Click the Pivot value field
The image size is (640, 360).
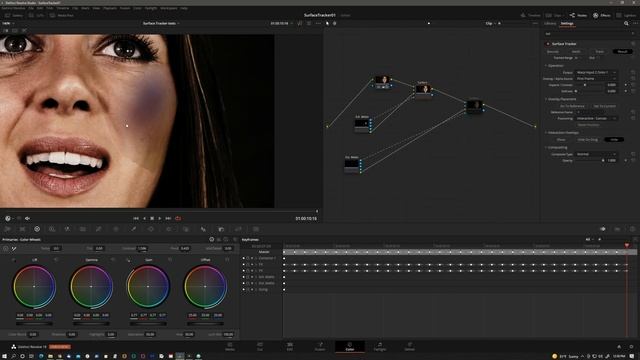tap(185, 248)
